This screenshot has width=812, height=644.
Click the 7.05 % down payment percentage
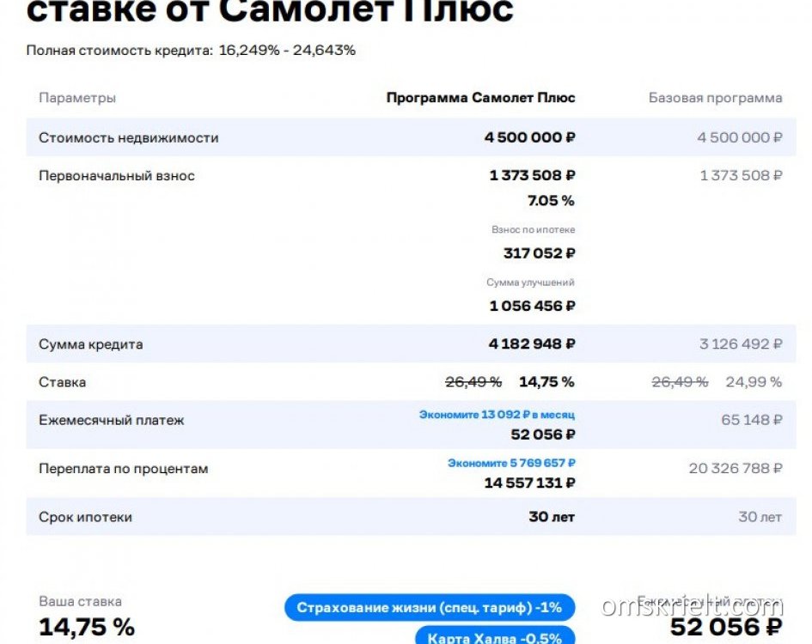coord(551,201)
